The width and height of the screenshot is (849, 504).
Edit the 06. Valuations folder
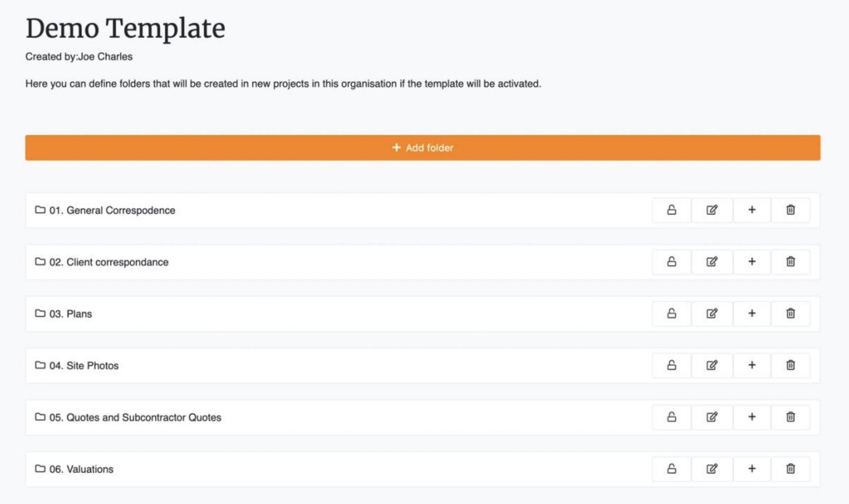click(712, 468)
